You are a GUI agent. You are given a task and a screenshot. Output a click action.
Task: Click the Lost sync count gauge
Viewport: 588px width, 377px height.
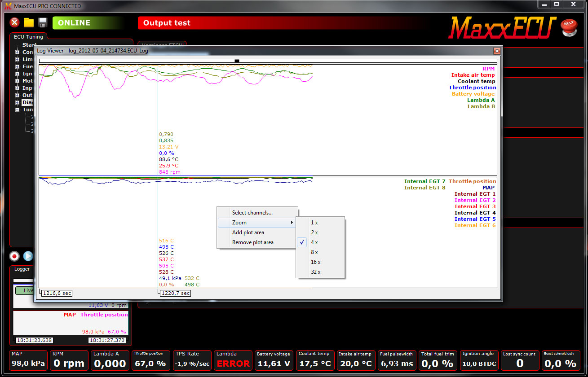pos(520,360)
